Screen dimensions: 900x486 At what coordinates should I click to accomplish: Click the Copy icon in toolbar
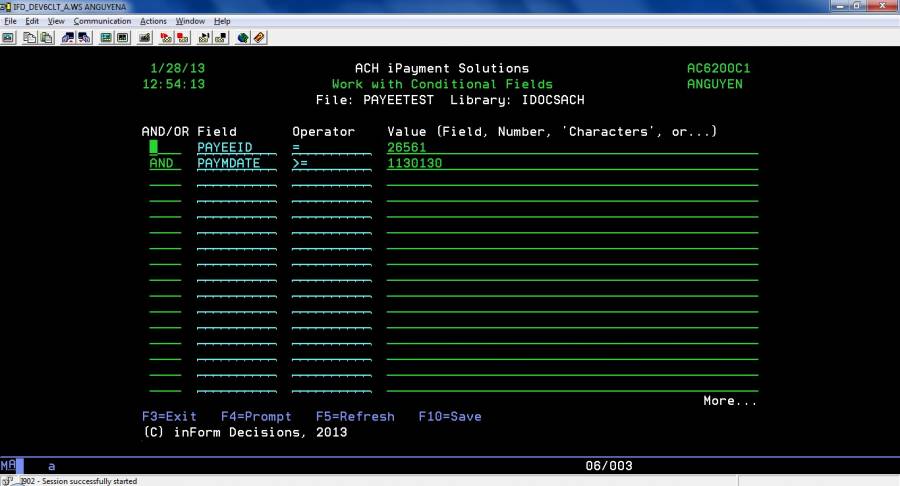coord(29,38)
